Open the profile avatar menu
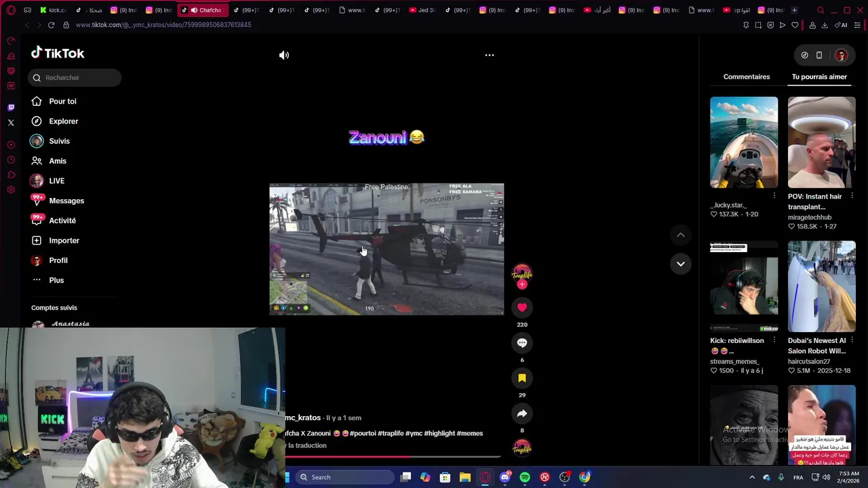 [842, 55]
